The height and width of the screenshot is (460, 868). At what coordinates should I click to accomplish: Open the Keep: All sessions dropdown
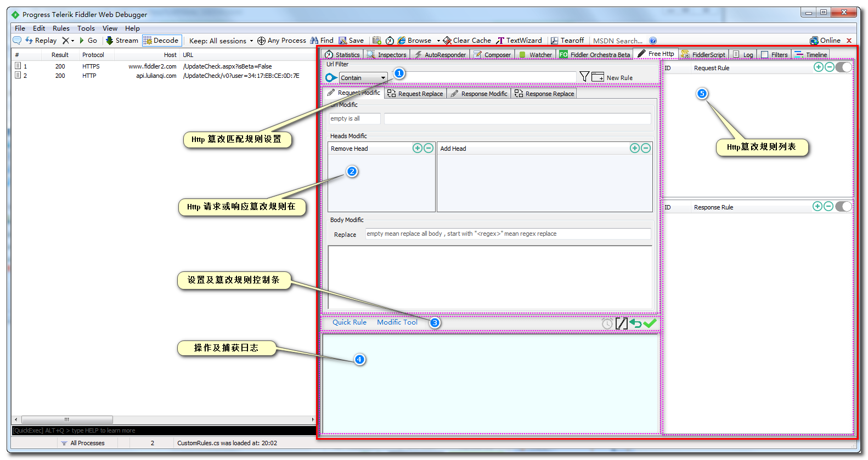(221, 41)
